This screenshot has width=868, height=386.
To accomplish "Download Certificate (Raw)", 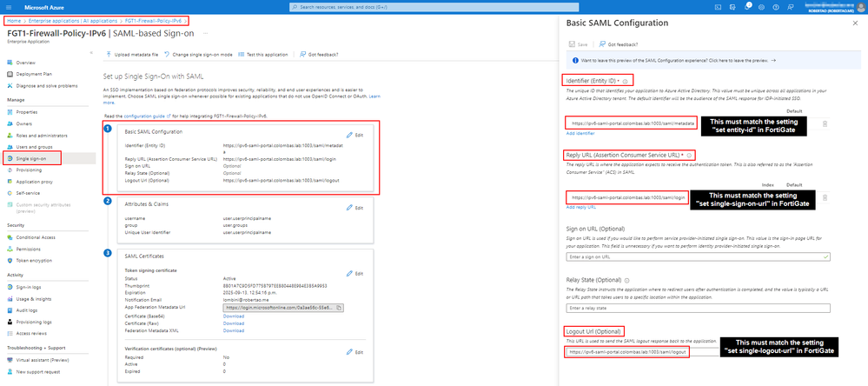I will [x=234, y=323].
